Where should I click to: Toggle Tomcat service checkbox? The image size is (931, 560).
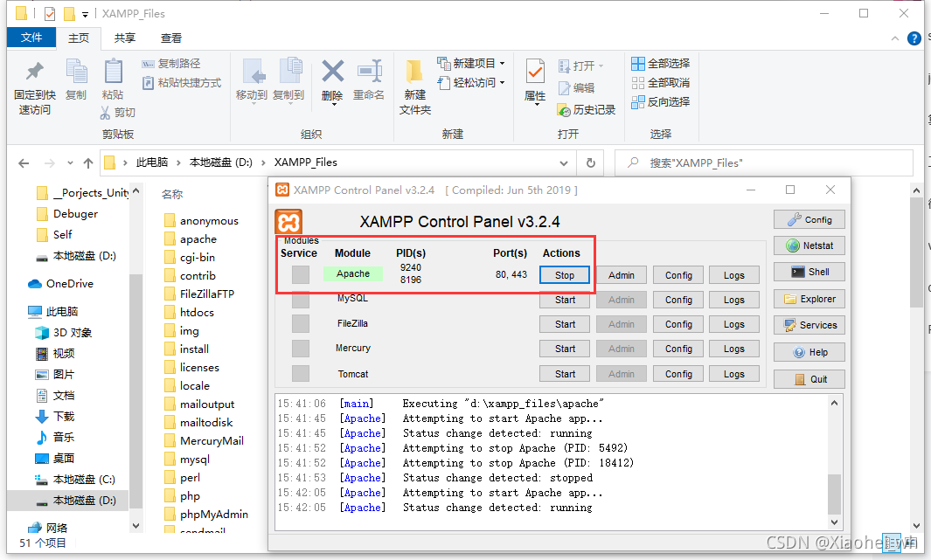pyautogui.click(x=301, y=374)
